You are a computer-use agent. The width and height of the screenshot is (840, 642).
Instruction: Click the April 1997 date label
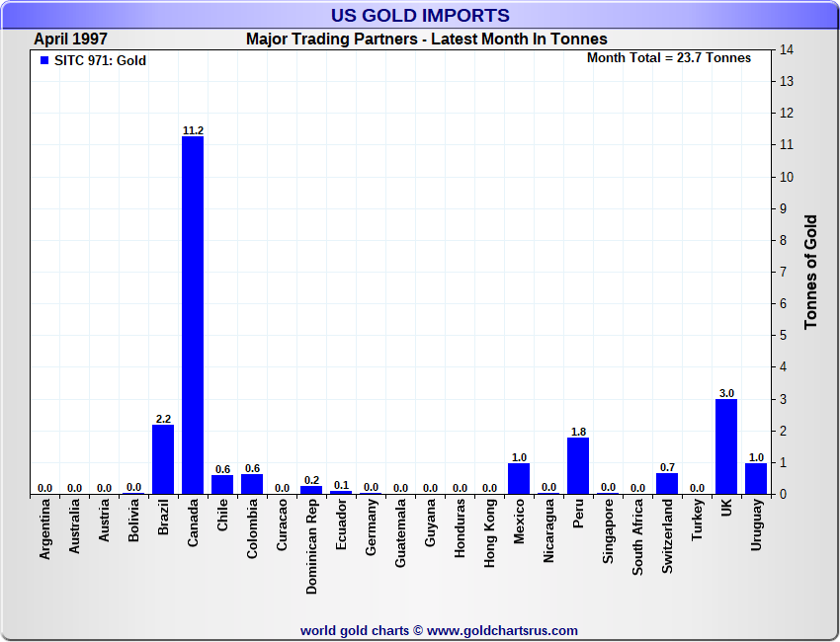(x=71, y=40)
